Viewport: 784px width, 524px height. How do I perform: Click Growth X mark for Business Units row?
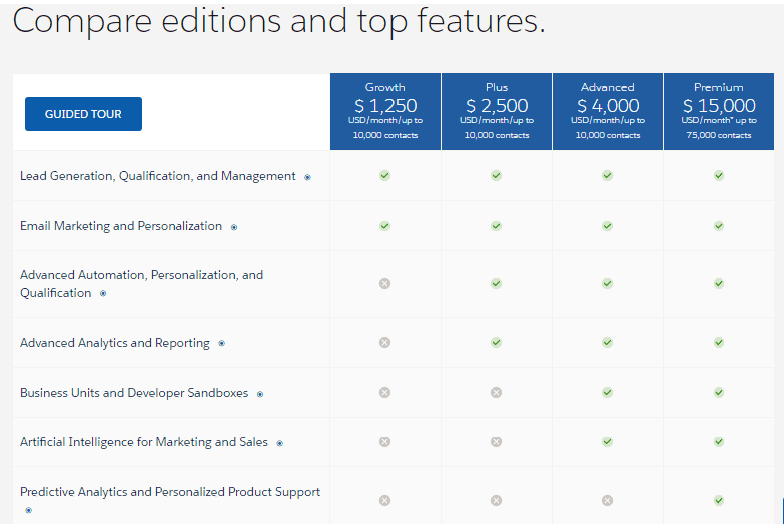384,392
